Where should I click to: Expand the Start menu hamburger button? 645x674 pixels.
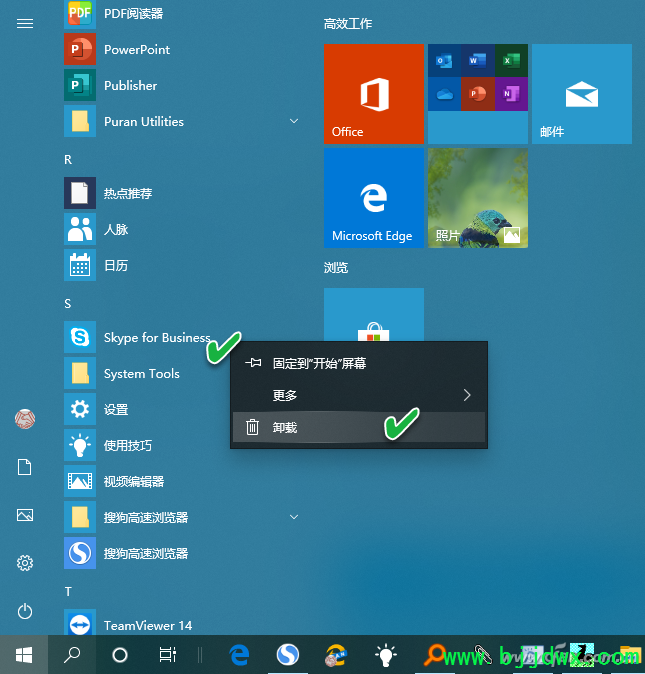point(25,23)
